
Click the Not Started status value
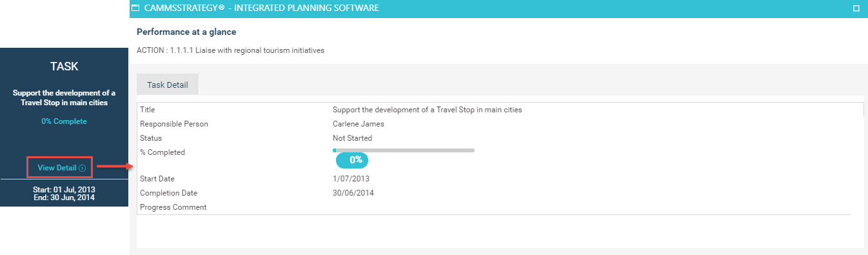(x=352, y=138)
